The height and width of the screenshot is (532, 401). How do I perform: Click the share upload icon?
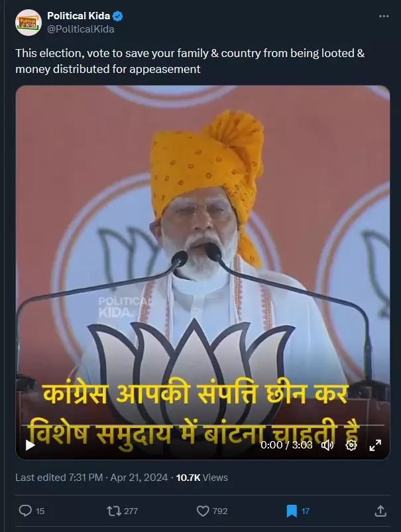(x=380, y=511)
